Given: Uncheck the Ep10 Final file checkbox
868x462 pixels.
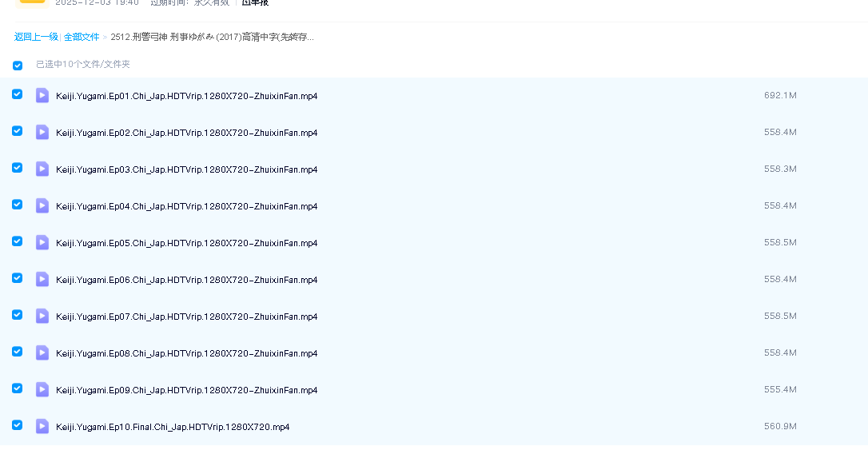Looking at the screenshot, I should click(17, 425).
